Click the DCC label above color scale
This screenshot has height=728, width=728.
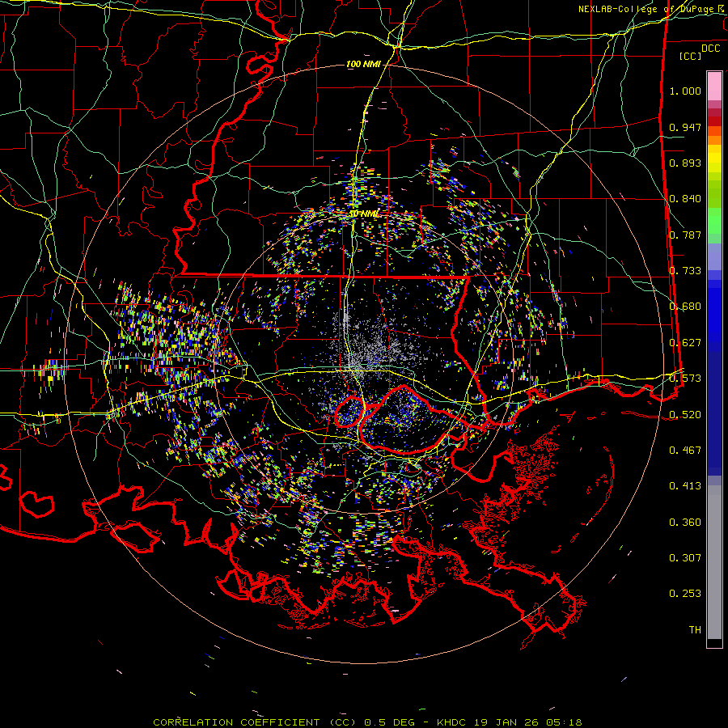(710, 49)
